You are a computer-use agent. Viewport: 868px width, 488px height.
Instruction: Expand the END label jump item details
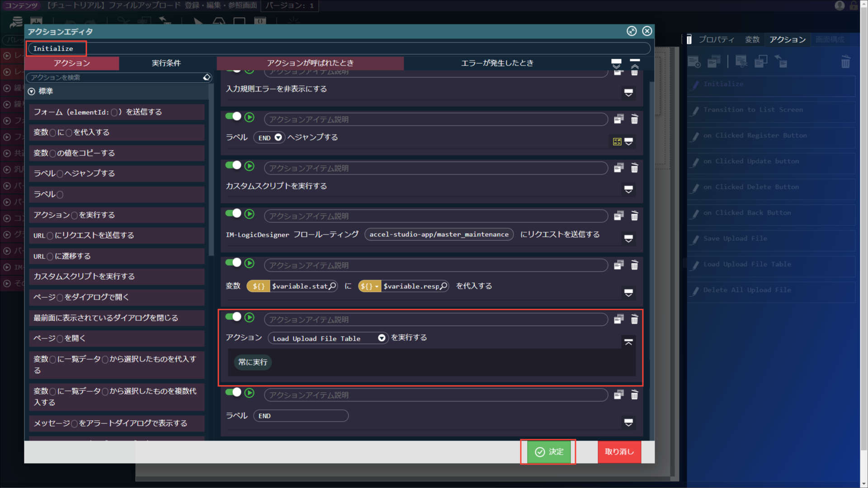[x=628, y=141]
